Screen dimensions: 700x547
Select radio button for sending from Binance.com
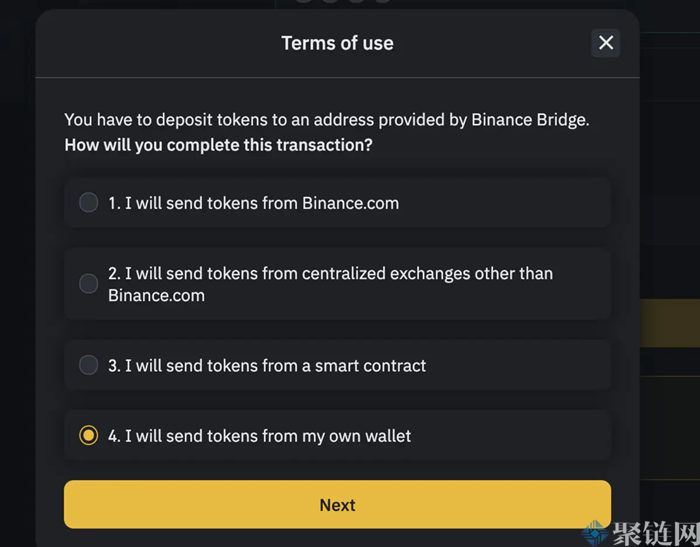coord(89,203)
